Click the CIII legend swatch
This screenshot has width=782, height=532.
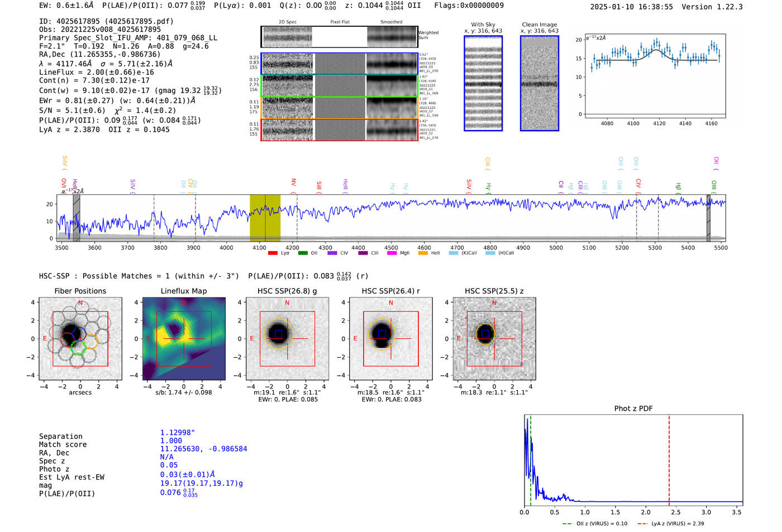(x=363, y=253)
